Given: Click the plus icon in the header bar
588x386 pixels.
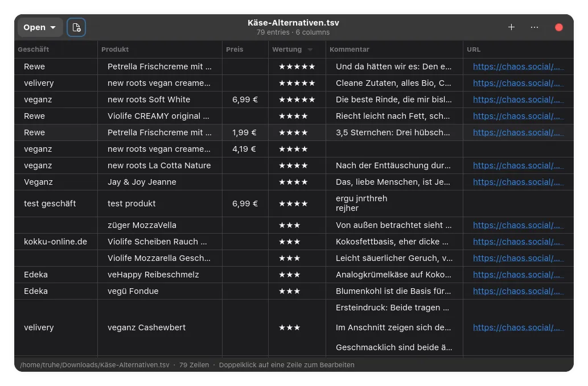Looking at the screenshot, I should (511, 27).
